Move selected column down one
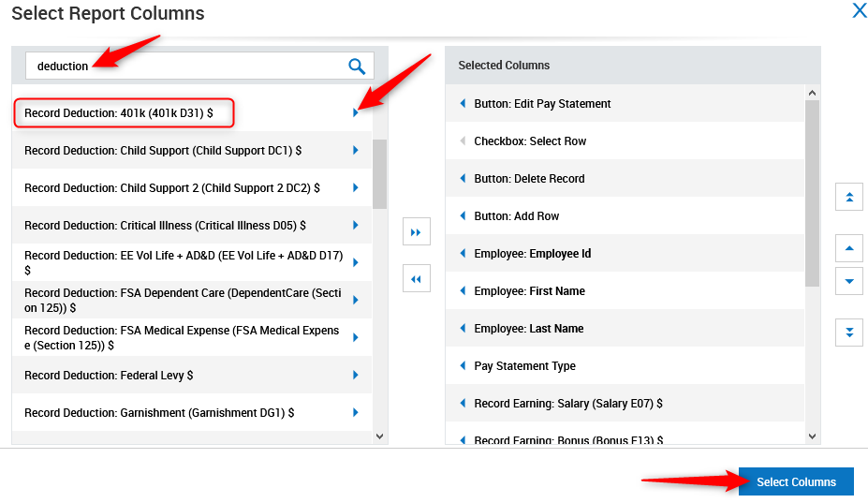The image size is (868, 503). coord(849,281)
